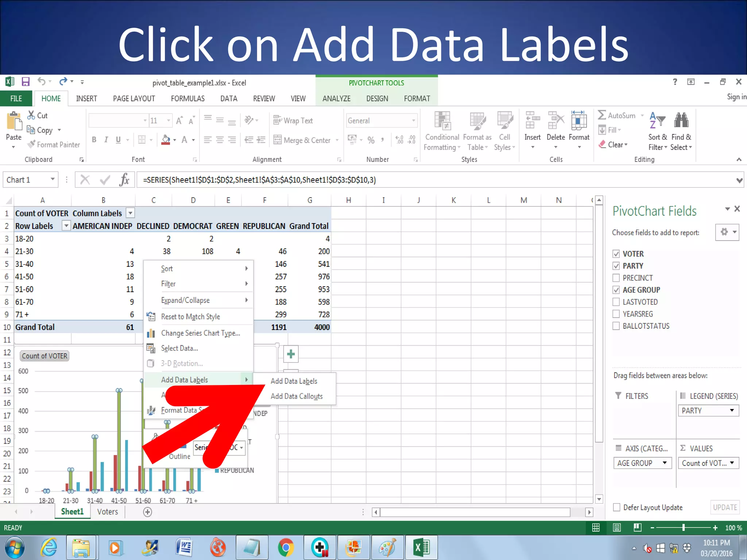Screen dimensions: 747x560
Task: Open Format as Table gallery
Action: 477,131
